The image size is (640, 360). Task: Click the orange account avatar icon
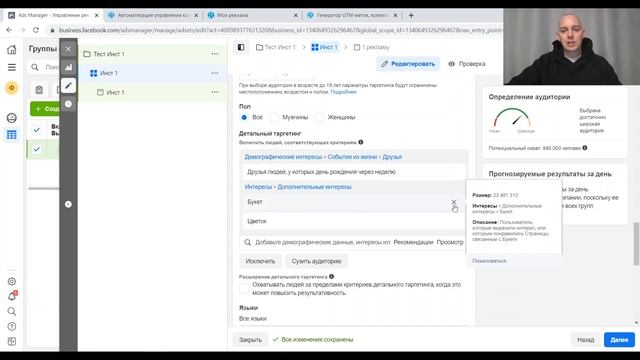[x=12, y=88]
